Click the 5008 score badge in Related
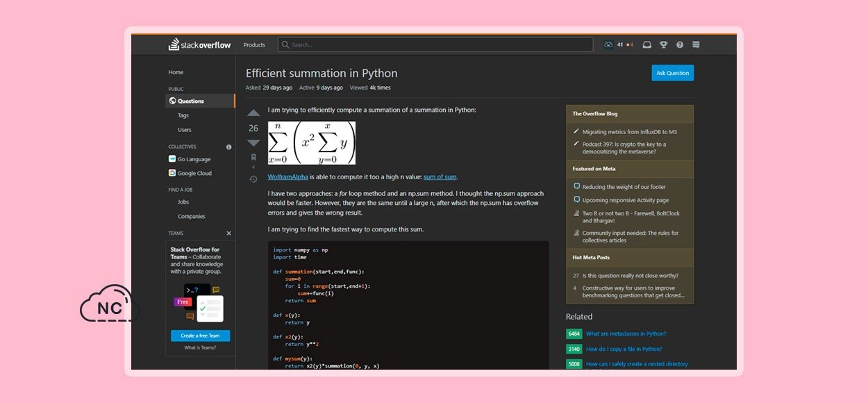This screenshot has width=868, height=403. tap(574, 364)
